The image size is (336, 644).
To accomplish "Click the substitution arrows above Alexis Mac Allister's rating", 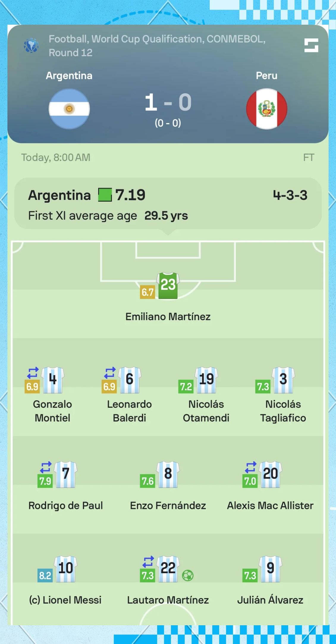I will tap(251, 467).
